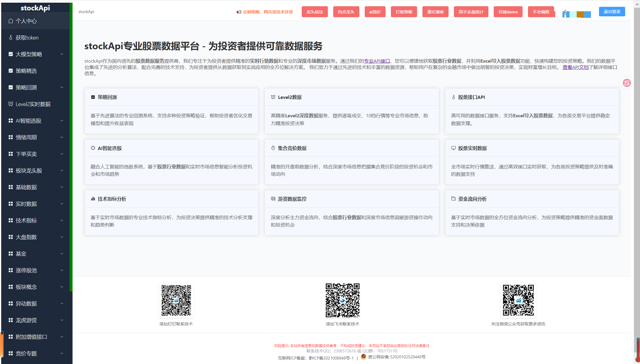Viewport: 640px width, 364px height.
Task: Open the 板块龙头股 sidebar menu
Action: (x=29, y=170)
